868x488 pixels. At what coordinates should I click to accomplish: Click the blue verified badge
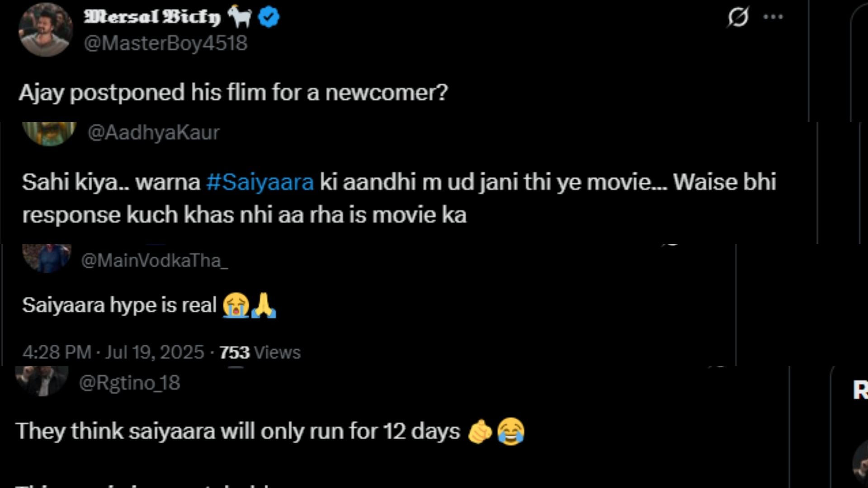click(x=269, y=18)
